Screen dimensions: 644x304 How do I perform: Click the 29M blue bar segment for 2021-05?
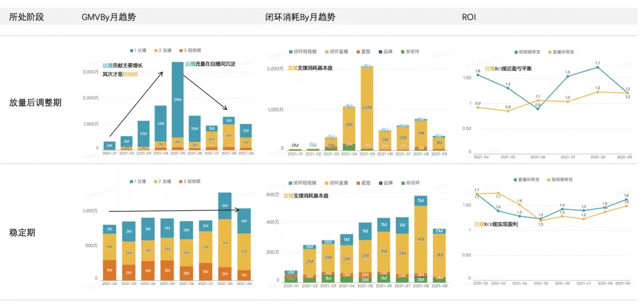click(177, 100)
